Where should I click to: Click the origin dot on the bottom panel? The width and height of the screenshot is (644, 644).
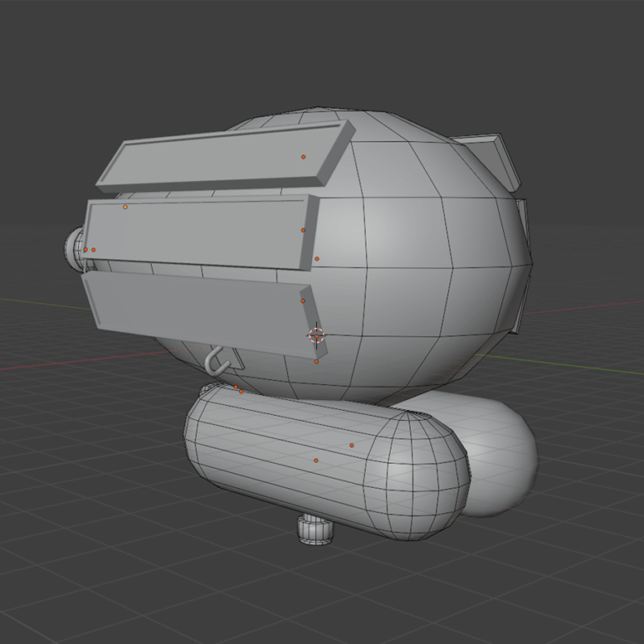pyautogui.click(x=303, y=300)
